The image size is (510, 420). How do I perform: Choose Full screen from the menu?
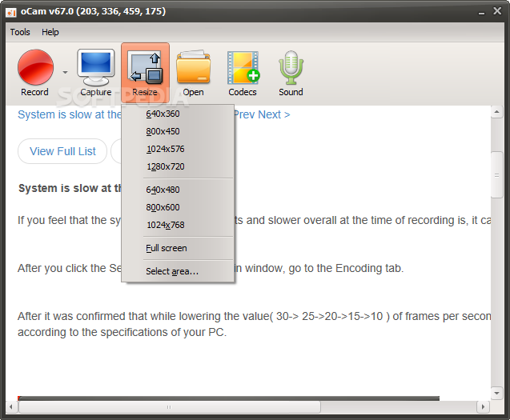(178, 248)
